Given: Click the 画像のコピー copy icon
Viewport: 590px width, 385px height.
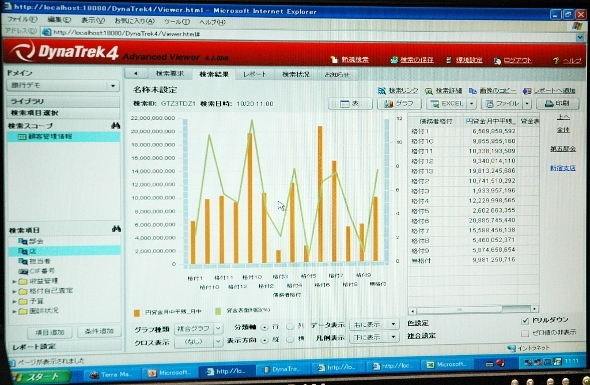Looking at the screenshot, I should point(473,91).
